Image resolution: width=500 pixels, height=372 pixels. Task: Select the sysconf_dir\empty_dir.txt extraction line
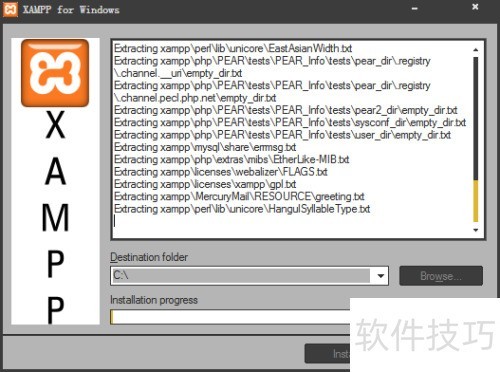click(x=290, y=123)
